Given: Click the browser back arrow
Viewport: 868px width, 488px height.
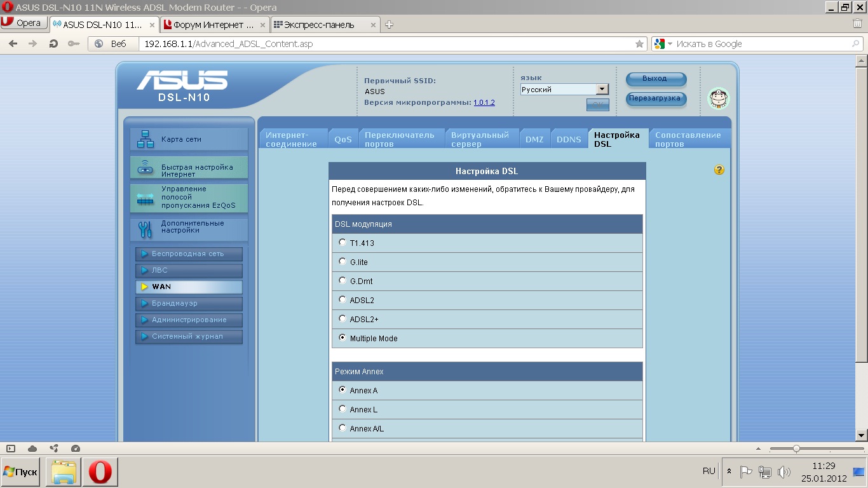Looking at the screenshot, I should [x=13, y=44].
